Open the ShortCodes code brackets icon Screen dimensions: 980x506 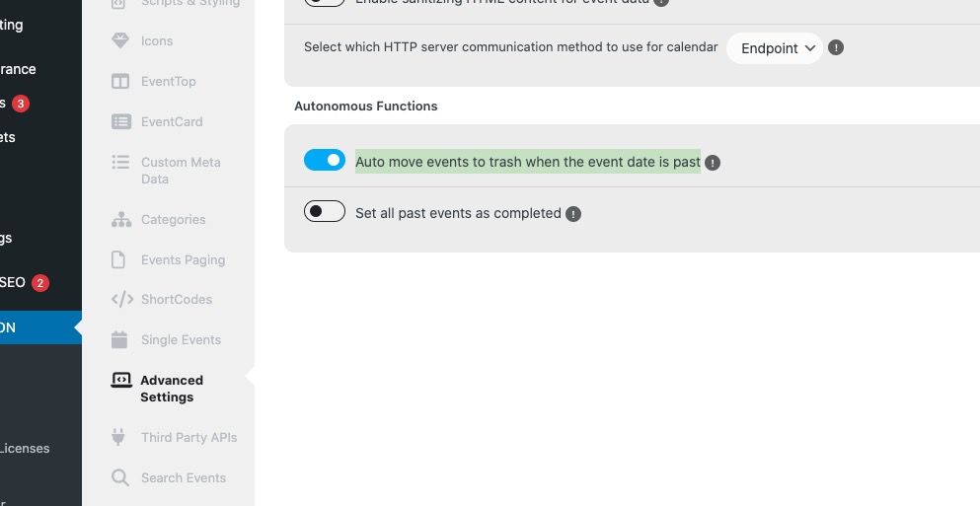[x=122, y=299]
